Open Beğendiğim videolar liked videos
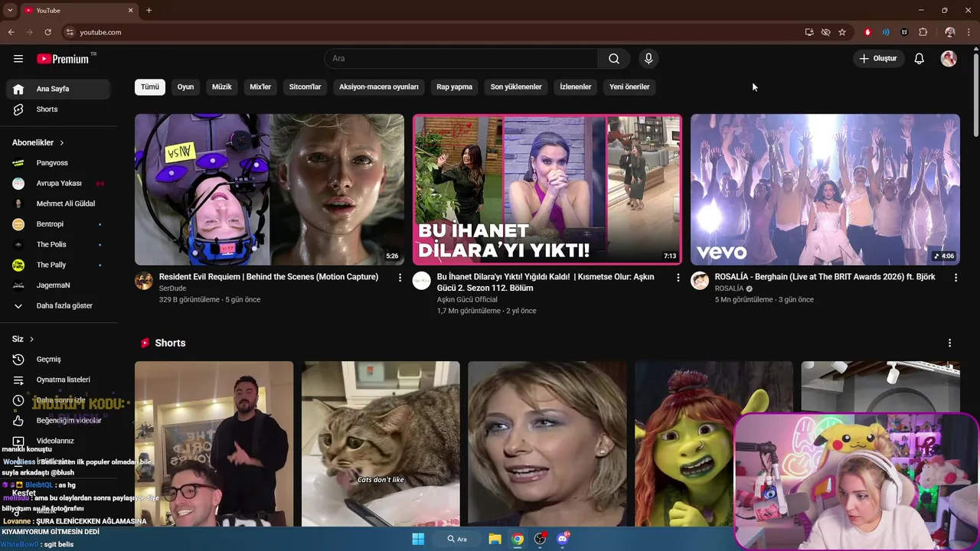 (x=58, y=420)
